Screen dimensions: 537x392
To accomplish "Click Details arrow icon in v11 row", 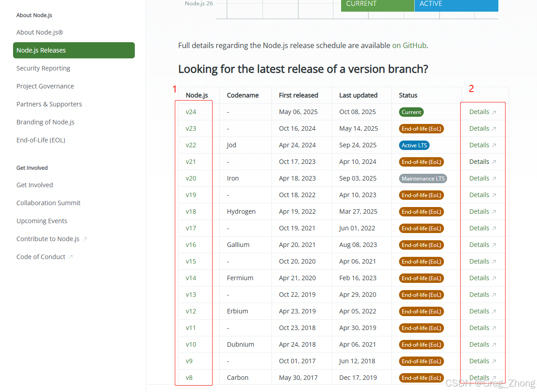I will click(x=494, y=328).
